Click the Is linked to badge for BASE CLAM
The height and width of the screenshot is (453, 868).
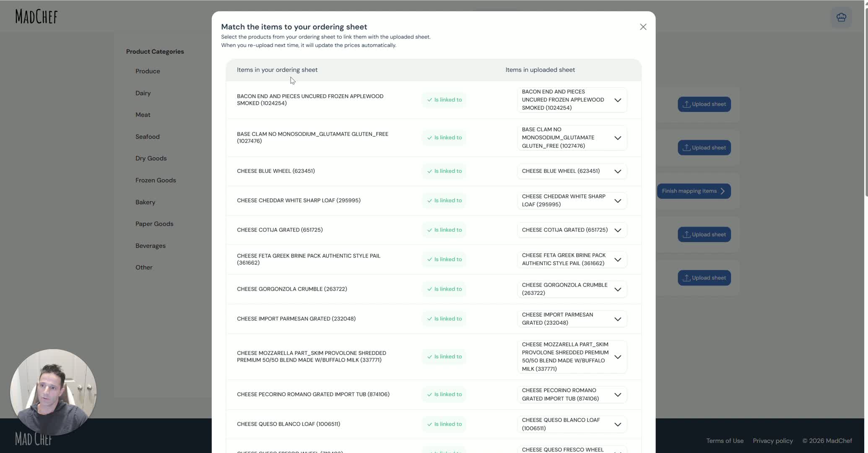pyautogui.click(x=444, y=138)
